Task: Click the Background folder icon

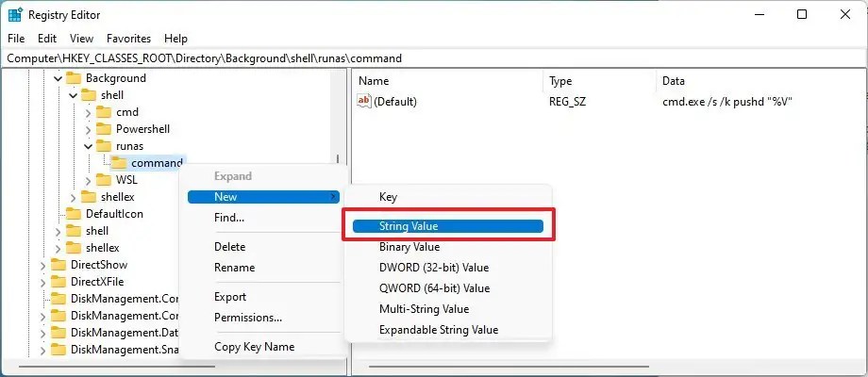Action: click(x=73, y=78)
